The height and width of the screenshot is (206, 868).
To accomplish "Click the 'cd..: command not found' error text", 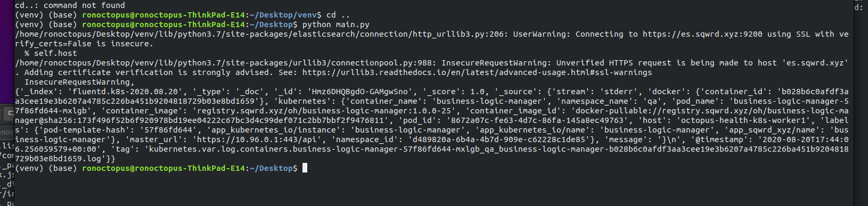I will point(70,5).
